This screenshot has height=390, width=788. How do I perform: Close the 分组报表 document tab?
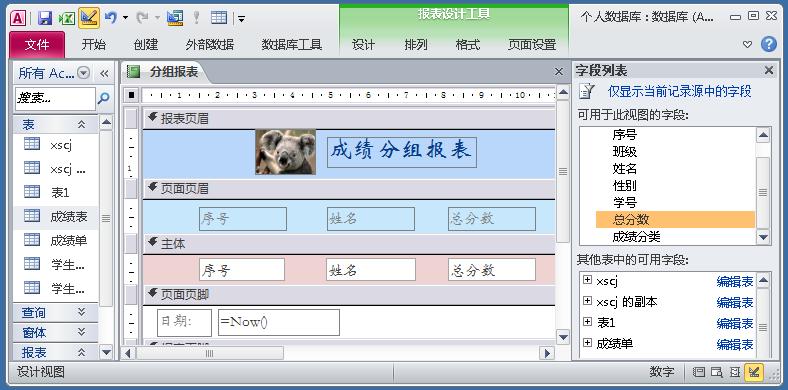tap(558, 72)
